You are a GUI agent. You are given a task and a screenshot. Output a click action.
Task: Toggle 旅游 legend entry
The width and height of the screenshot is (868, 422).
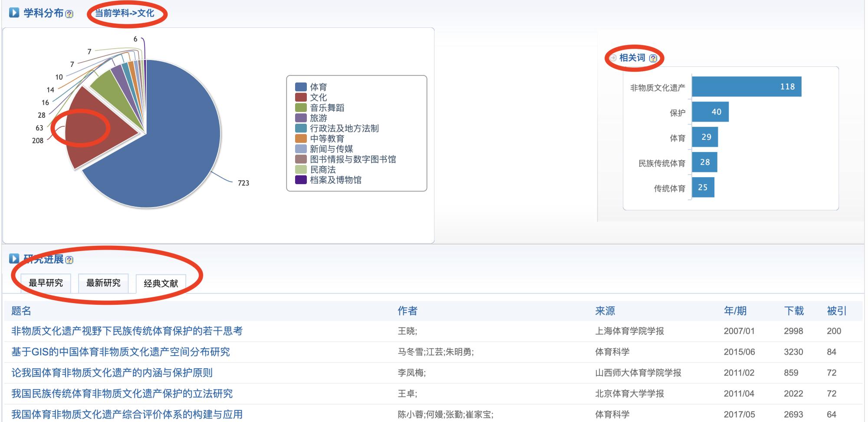click(318, 118)
